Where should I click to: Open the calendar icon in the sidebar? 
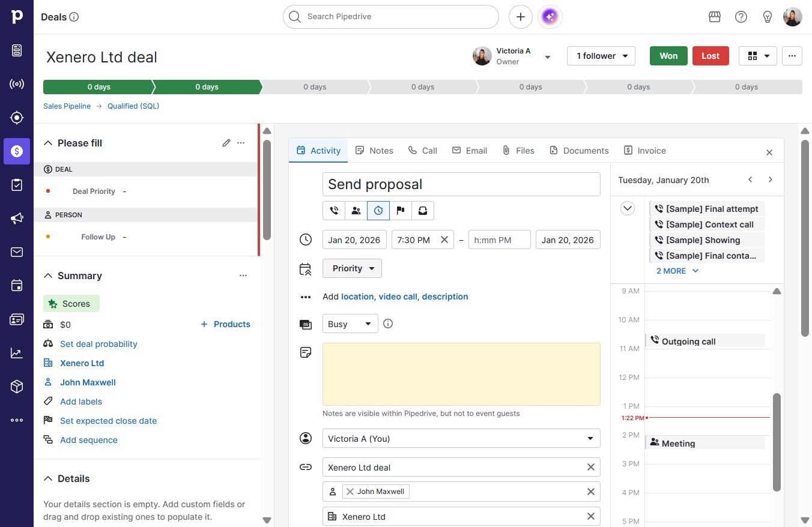coord(17,286)
